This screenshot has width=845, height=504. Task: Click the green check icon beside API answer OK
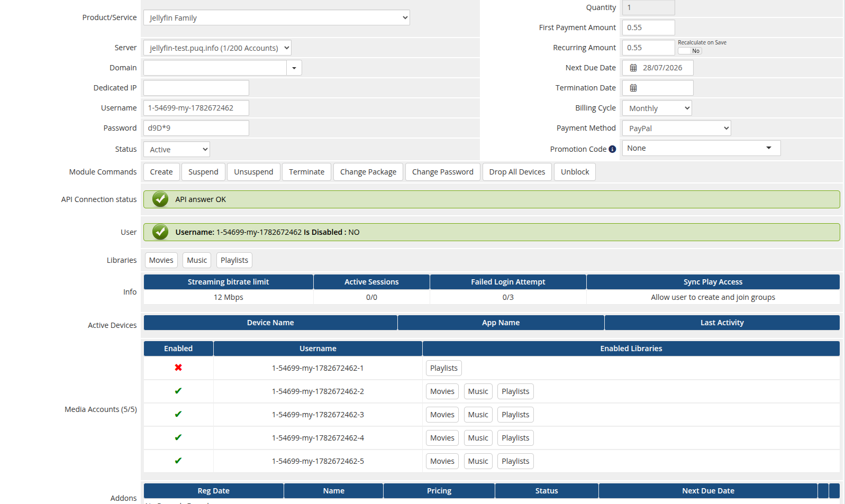(x=160, y=199)
